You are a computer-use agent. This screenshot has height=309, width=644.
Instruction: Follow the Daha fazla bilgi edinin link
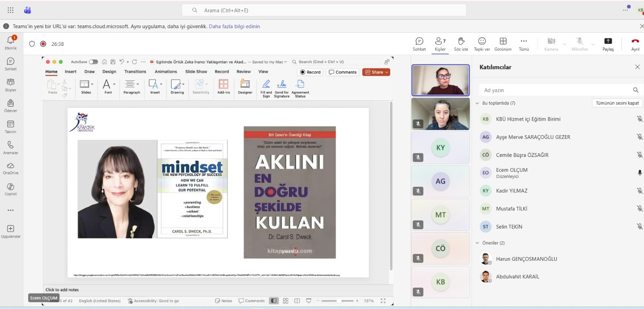coord(234,26)
